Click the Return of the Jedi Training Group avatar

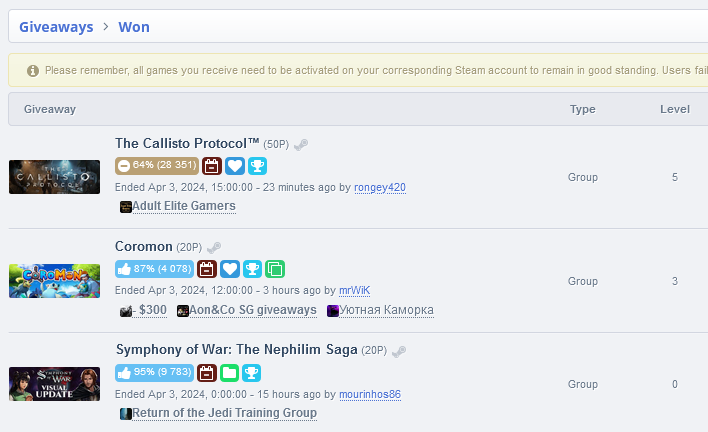point(126,413)
